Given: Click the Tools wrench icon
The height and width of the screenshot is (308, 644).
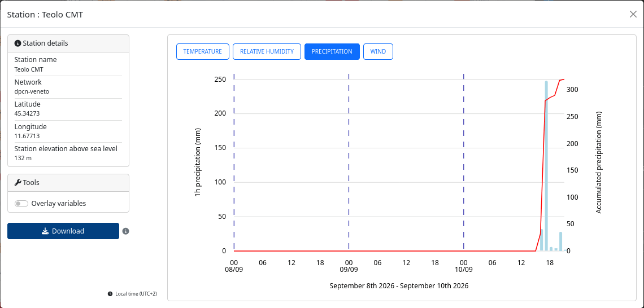Looking at the screenshot, I should point(18,183).
